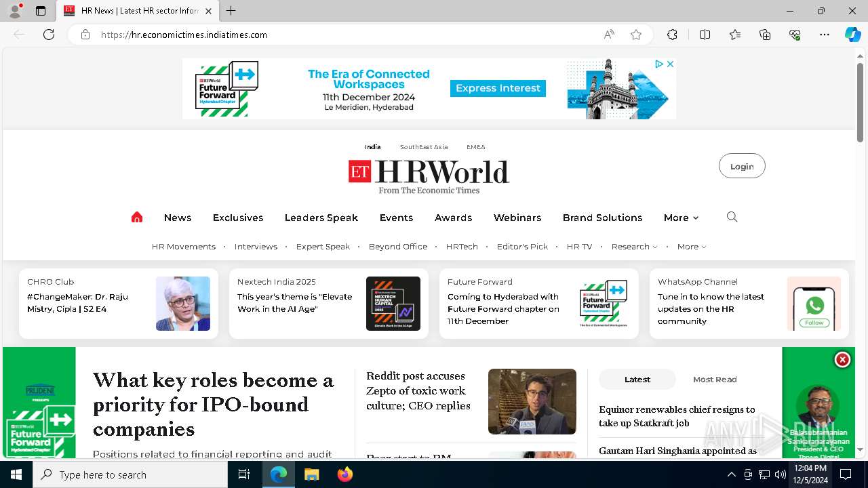Open the Leaders Speak menu item
This screenshot has height=488, width=868.
[x=321, y=218]
